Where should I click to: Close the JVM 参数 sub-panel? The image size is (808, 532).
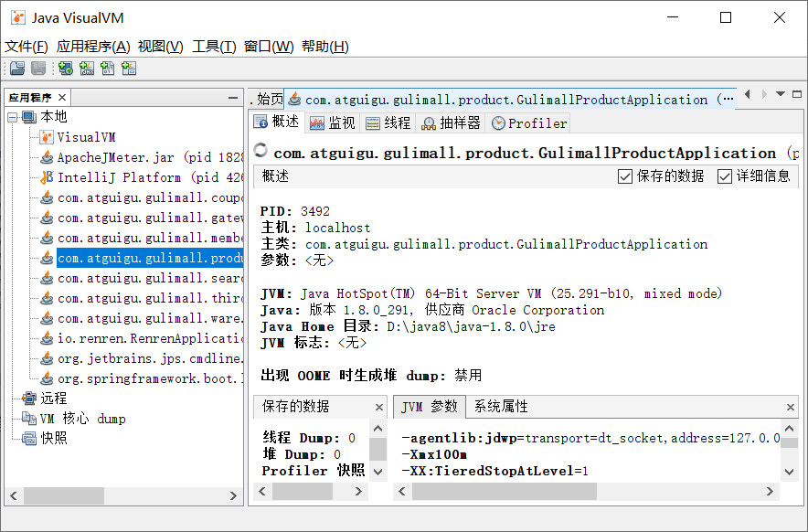pos(791,408)
